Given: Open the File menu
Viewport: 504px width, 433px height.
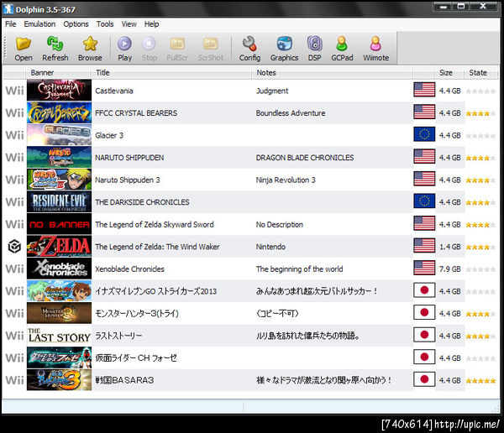Looking at the screenshot, I should [x=11, y=24].
